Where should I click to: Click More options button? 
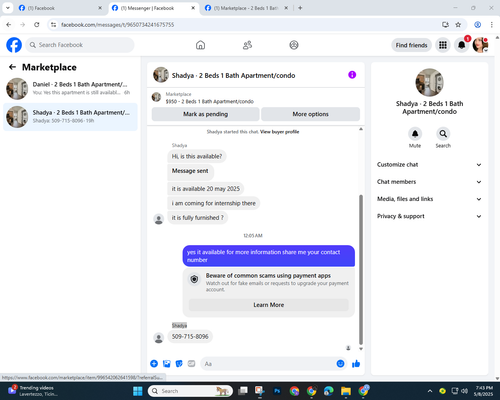pyautogui.click(x=310, y=114)
